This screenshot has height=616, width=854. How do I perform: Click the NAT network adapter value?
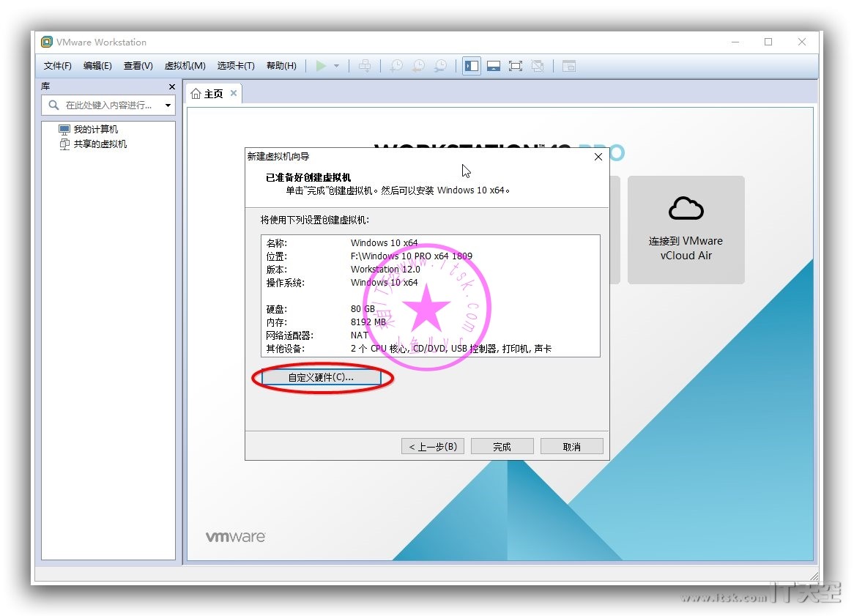coord(360,335)
